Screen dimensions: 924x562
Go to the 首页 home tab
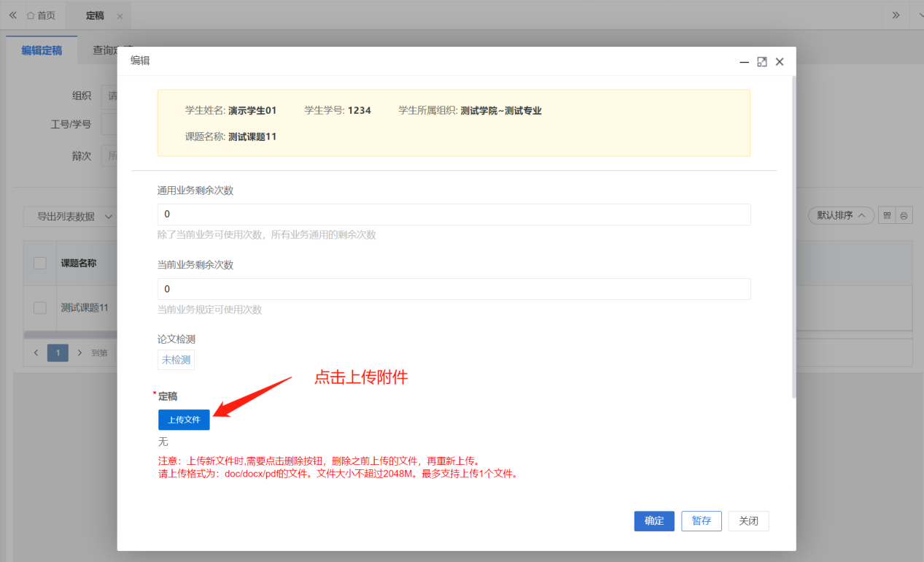tap(41, 15)
